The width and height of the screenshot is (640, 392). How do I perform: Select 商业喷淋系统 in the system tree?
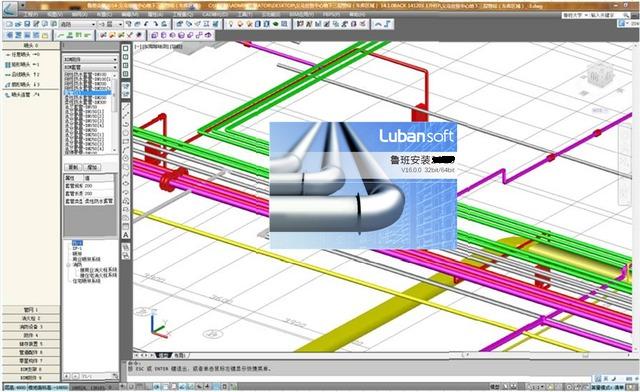tap(87, 259)
